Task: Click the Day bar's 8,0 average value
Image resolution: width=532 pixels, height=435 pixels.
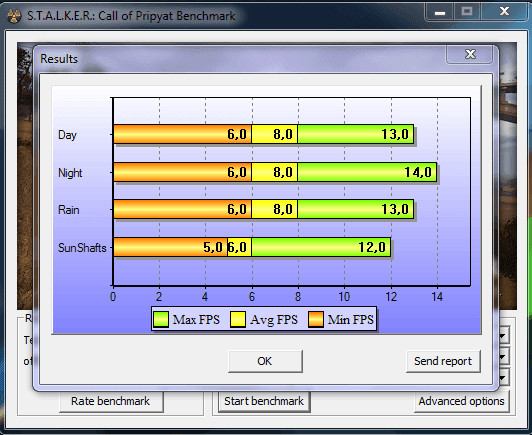Action: pyautogui.click(x=283, y=134)
